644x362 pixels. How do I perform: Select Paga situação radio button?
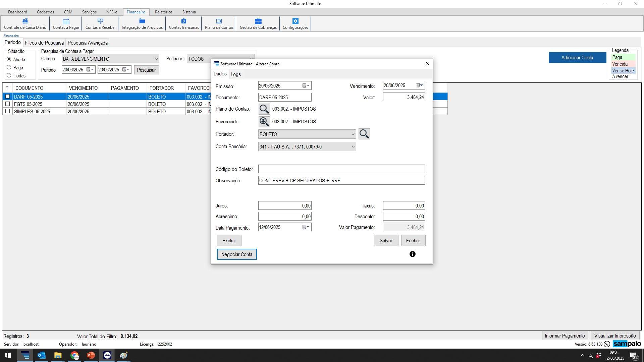pos(9,67)
